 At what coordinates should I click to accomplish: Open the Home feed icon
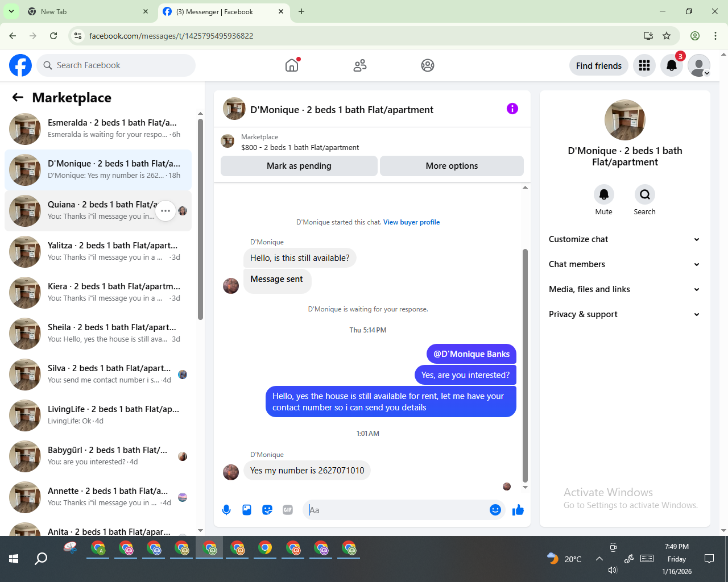pyautogui.click(x=292, y=65)
